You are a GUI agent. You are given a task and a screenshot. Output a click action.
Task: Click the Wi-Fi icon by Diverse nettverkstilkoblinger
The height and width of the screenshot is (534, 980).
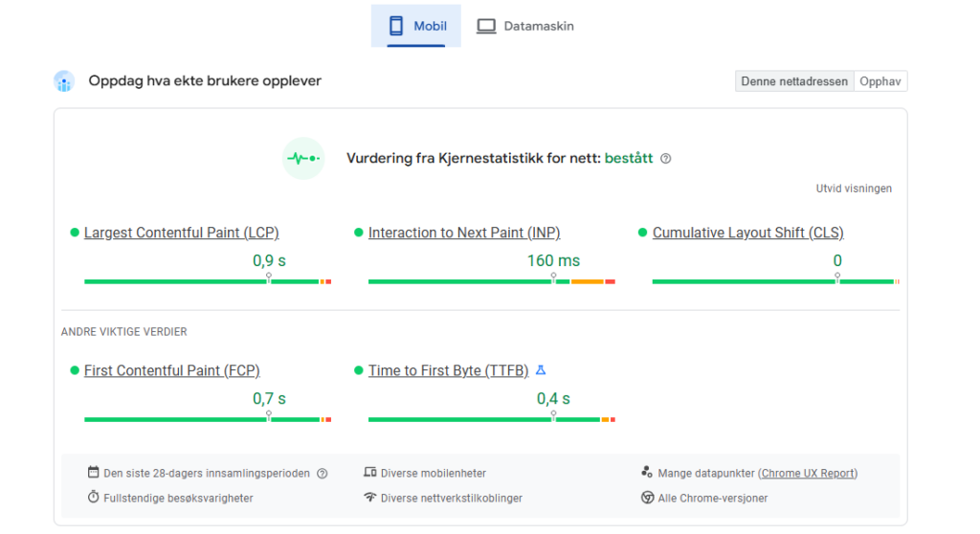370,498
